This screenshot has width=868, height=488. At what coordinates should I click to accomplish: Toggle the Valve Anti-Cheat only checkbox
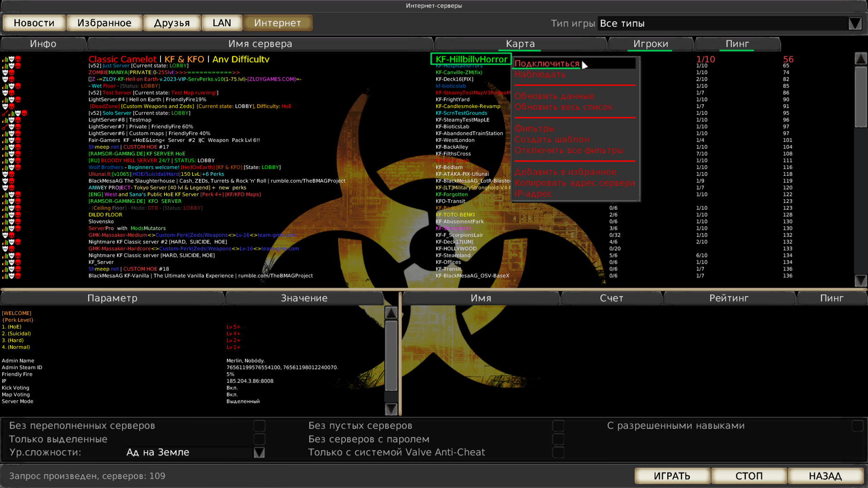coord(558,452)
